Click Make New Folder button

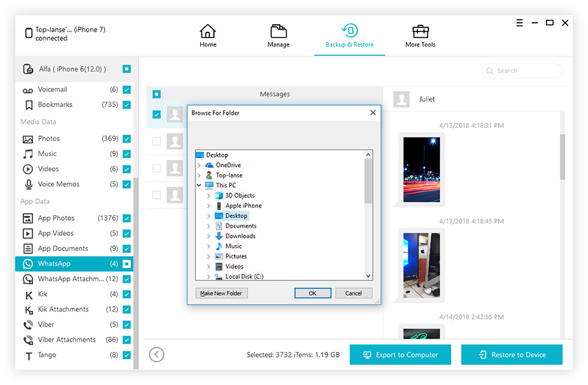pos(221,293)
